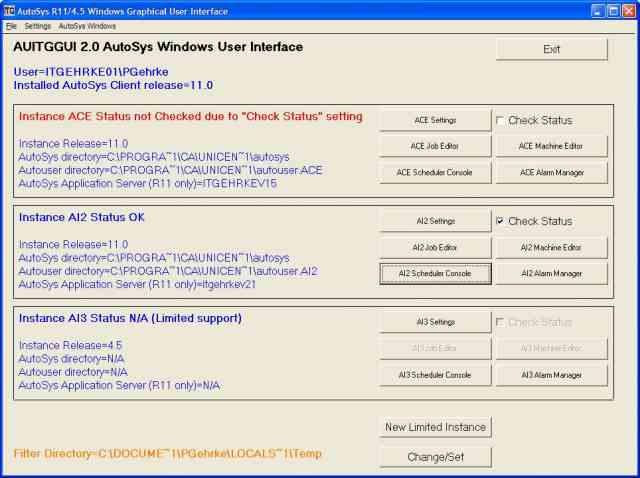Click the greyed-out AI3 Machine Editor button
Image resolution: width=640 pixels, height=478 pixels.
point(551,348)
